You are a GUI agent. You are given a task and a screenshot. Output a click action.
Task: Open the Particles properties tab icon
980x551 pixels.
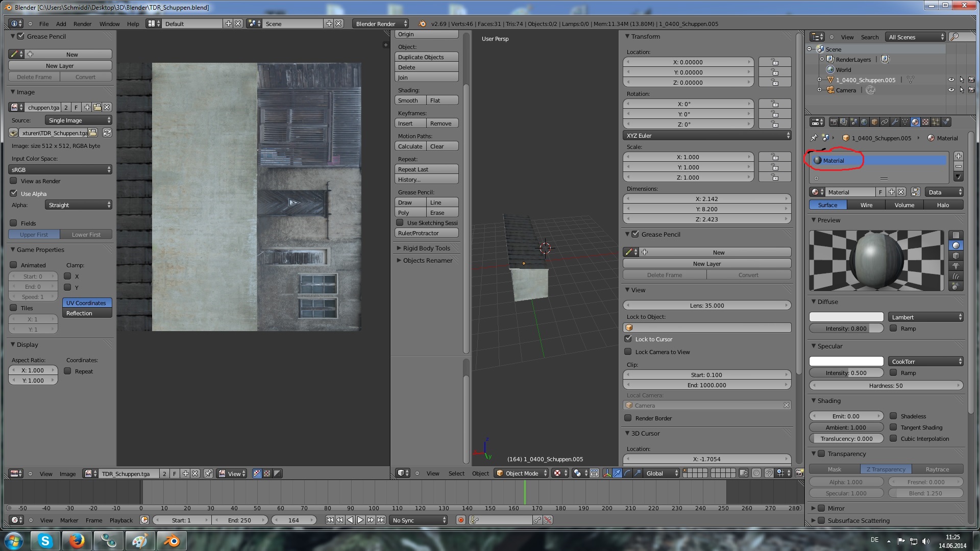936,122
